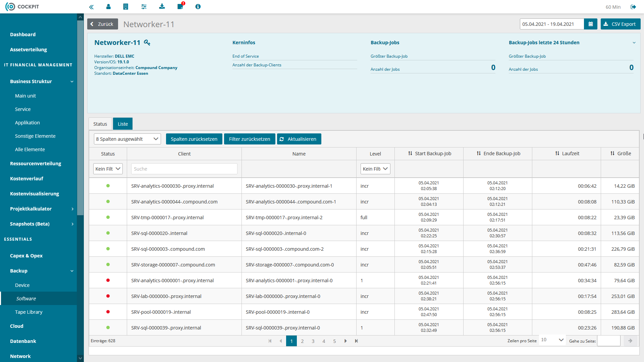Go to page 3 in pagination

(313, 341)
